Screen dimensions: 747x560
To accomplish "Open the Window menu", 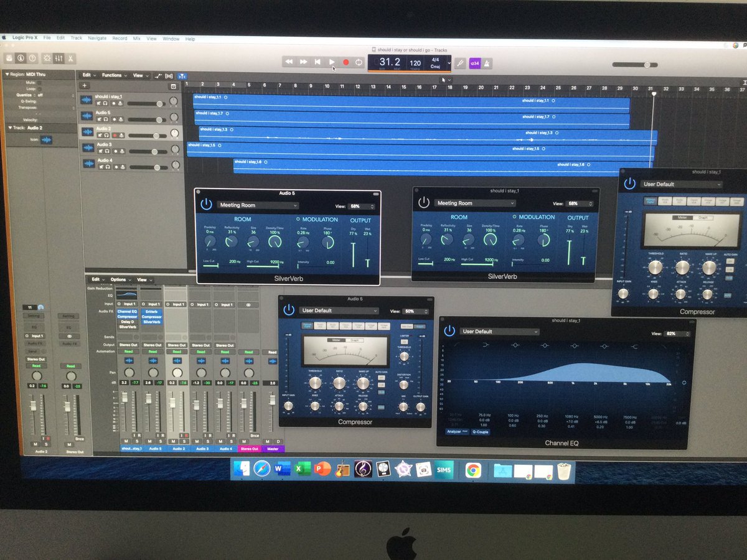I will [171, 39].
